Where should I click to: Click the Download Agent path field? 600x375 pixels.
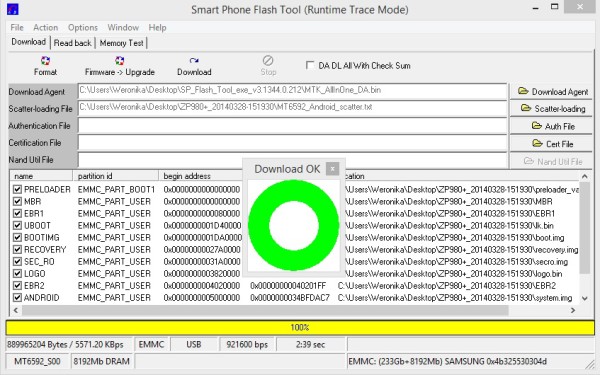[x=292, y=91]
